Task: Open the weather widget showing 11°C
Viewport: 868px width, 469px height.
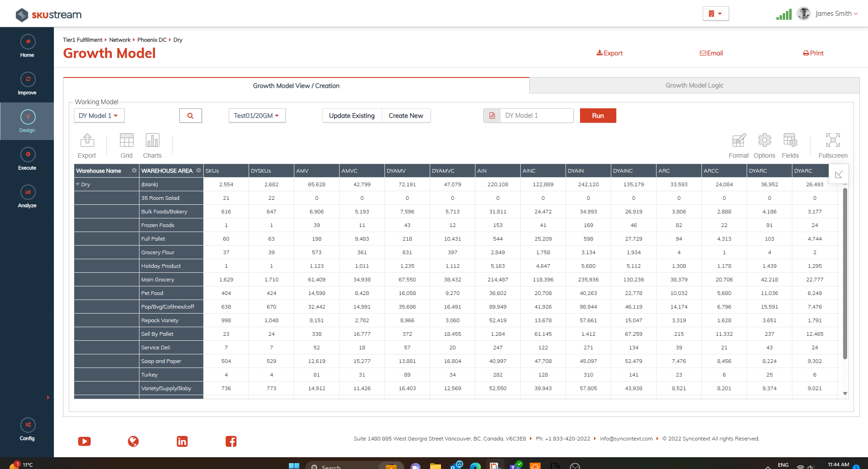Action: pyautogui.click(x=21, y=464)
